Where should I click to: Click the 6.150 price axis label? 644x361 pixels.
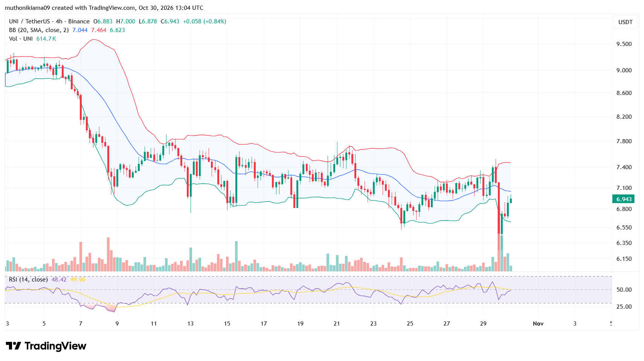click(624, 259)
